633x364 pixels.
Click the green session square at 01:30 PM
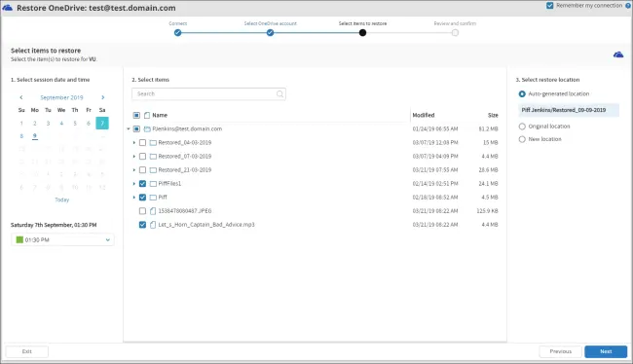[19, 240]
